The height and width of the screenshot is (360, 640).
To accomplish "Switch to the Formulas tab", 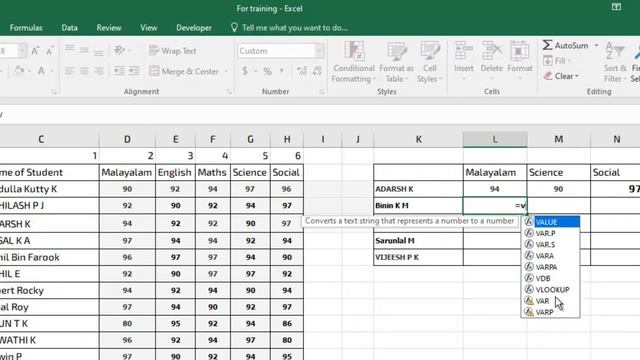I will click(26, 28).
